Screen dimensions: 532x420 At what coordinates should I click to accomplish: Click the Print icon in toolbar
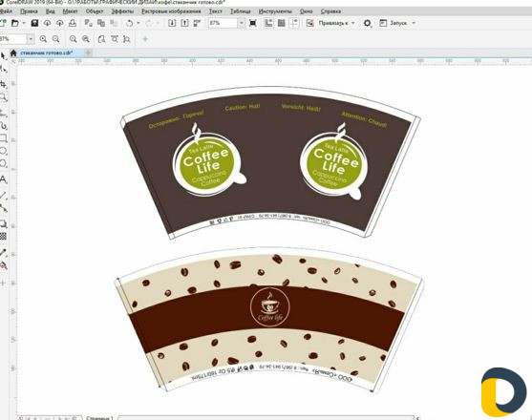(x=73, y=23)
